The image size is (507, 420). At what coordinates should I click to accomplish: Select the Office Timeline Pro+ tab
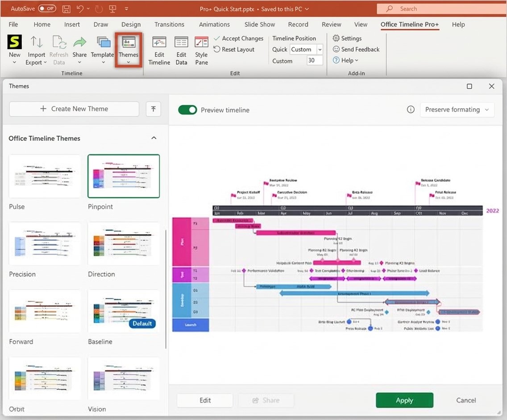click(410, 25)
